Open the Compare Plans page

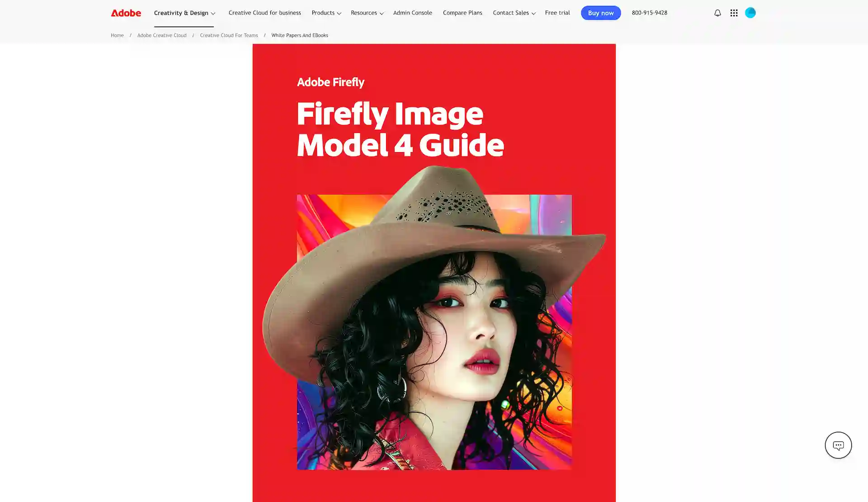pyautogui.click(x=462, y=13)
